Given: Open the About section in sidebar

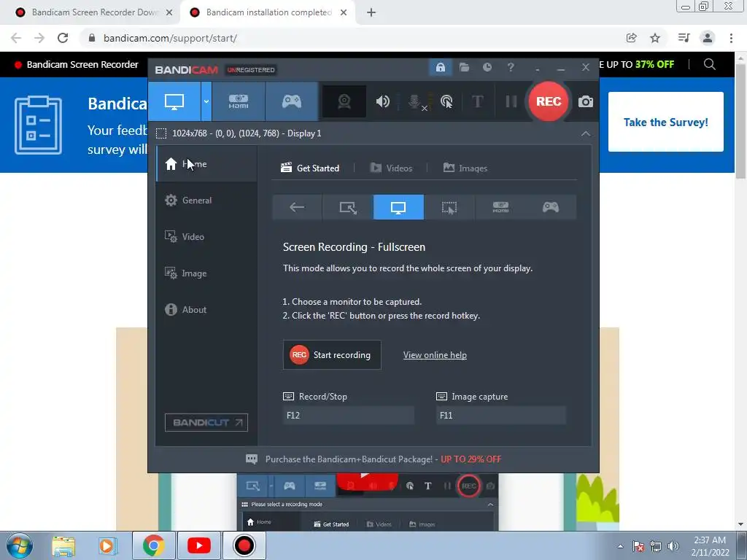Looking at the screenshot, I should (x=206, y=309).
